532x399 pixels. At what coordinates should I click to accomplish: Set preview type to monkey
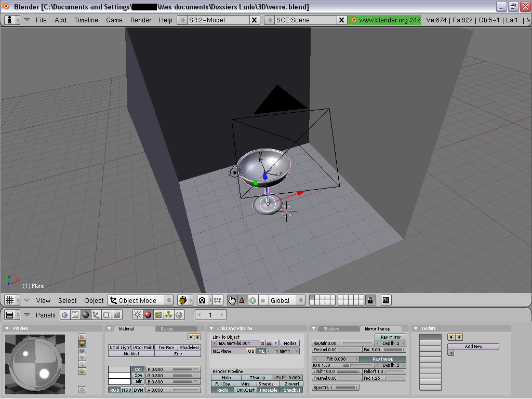82,357
